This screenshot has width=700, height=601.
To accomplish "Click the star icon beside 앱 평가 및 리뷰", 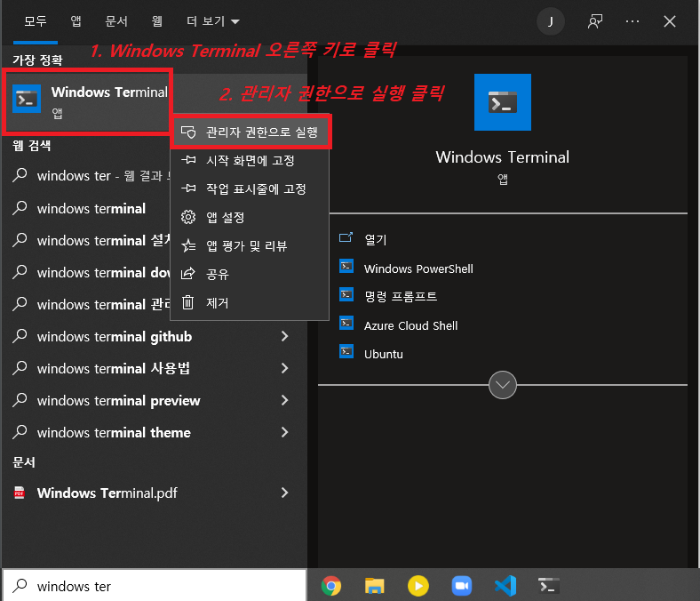I will tap(188, 245).
